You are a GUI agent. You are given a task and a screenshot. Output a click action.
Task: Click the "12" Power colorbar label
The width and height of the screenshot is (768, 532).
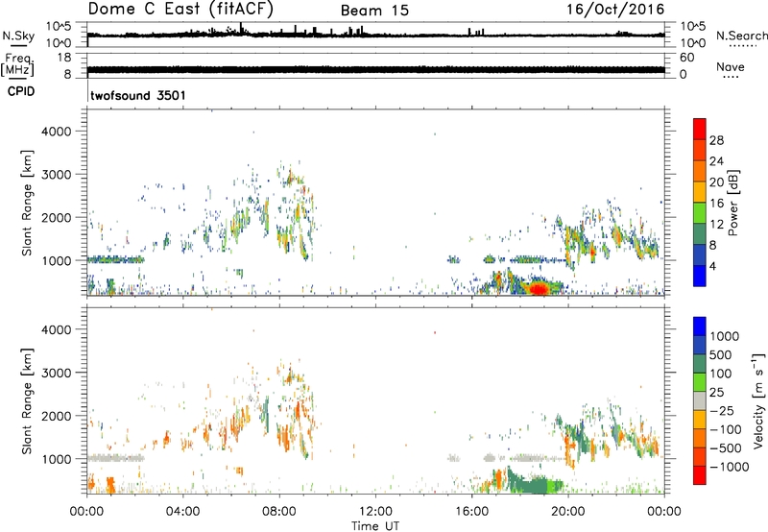tap(716, 225)
